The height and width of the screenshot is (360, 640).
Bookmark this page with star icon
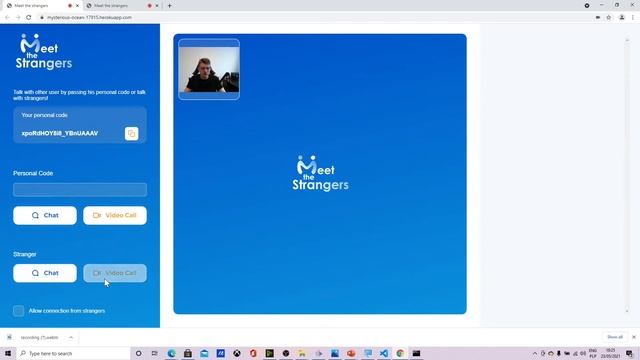[x=609, y=18]
